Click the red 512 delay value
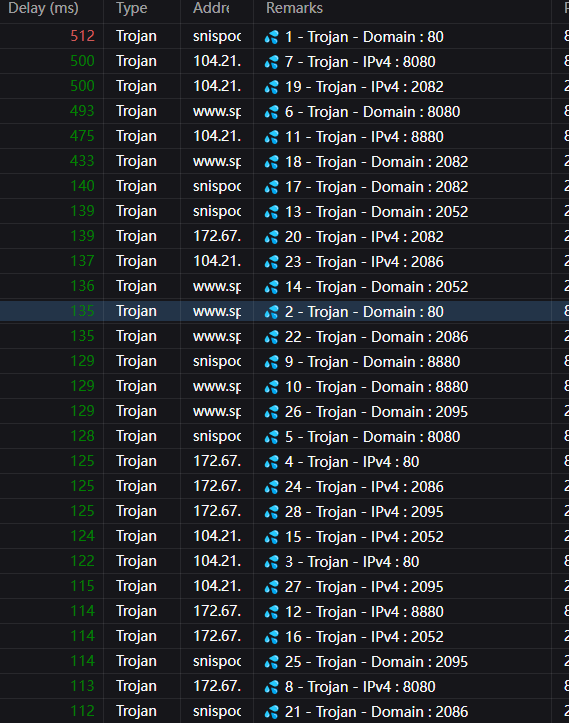The height and width of the screenshot is (723, 569). click(83, 36)
